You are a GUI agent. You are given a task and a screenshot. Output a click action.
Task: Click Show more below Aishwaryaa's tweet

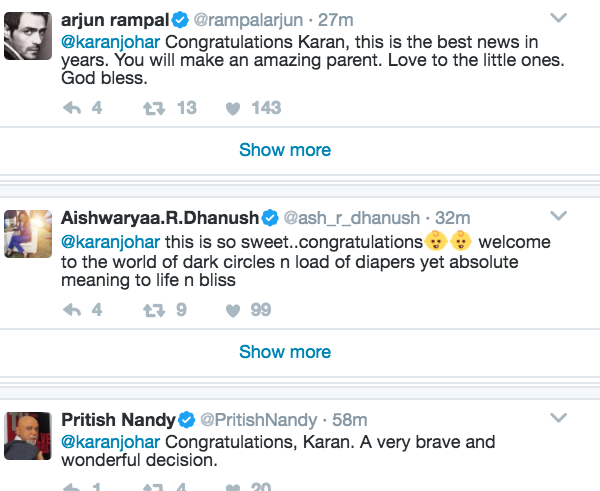pos(285,352)
